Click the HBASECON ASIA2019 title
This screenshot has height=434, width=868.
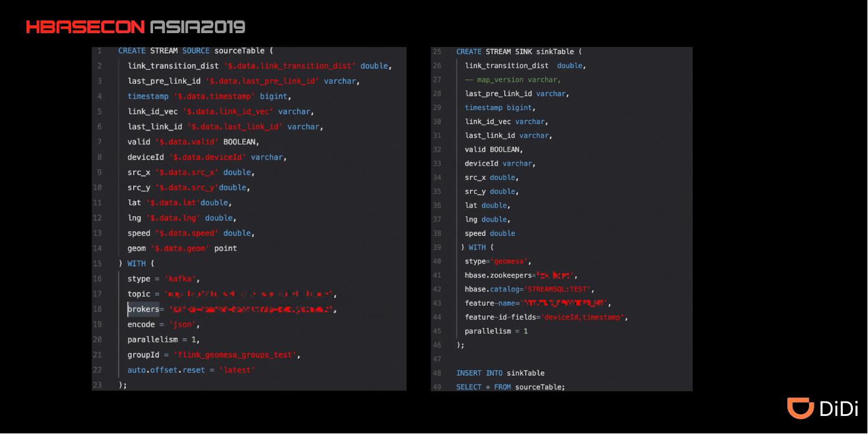click(136, 27)
